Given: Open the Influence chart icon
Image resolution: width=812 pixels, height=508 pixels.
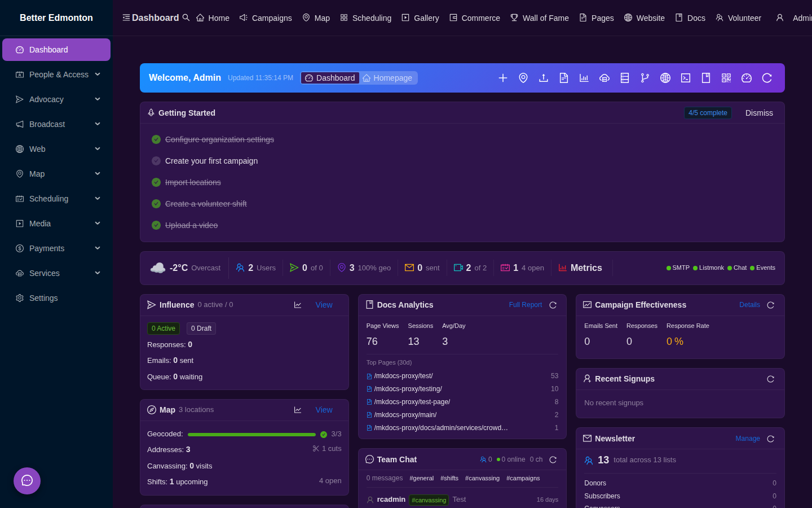Looking at the screenshot, I should click(x=298, y=305).
